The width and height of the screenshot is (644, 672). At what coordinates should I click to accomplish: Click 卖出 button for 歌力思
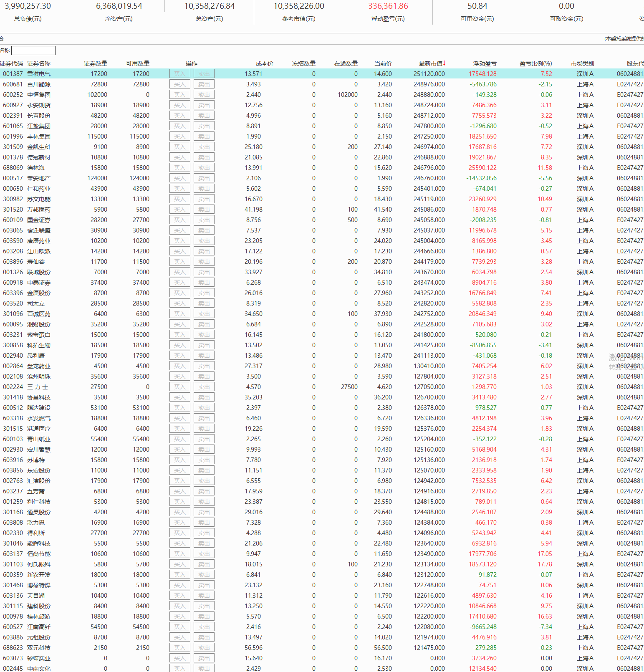tap(204, 523)
